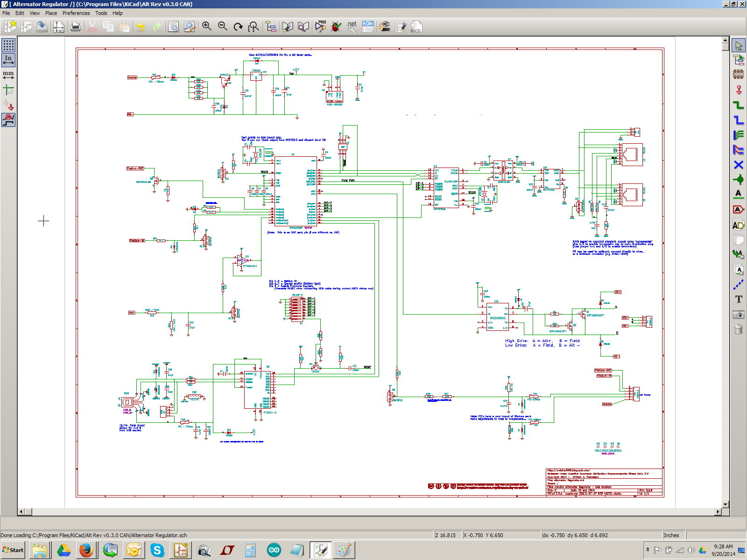
Task: Open the bill of materials (BOM) tool
Action: point(367,27)
